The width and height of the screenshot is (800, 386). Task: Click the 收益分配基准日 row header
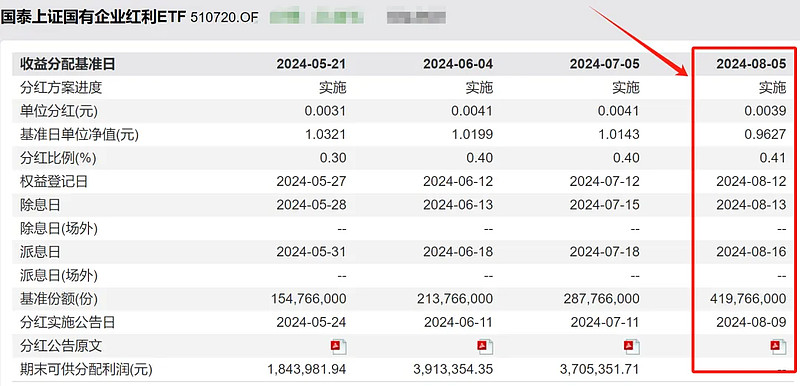[x=67, y=64]
